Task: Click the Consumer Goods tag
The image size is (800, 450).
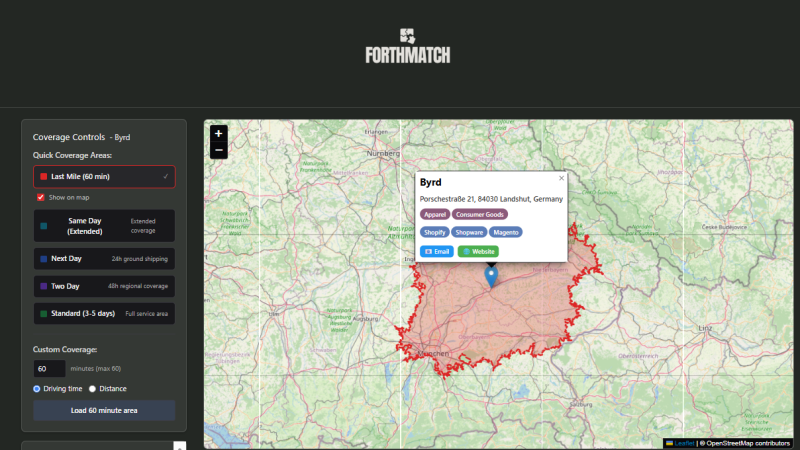Action: [480, 214]
